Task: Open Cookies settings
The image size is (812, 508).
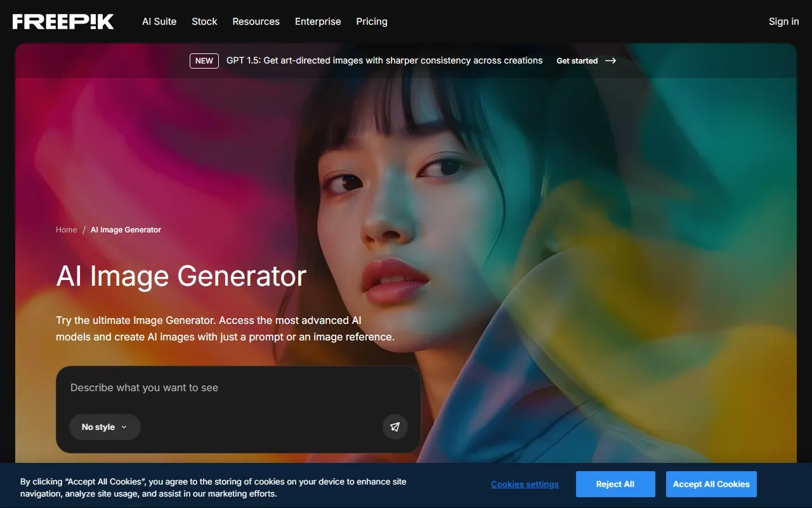Action: point(525,484)
